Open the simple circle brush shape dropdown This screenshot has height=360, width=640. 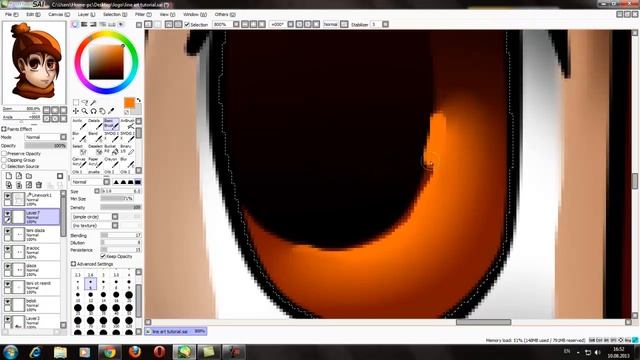(x=115, y=217)
